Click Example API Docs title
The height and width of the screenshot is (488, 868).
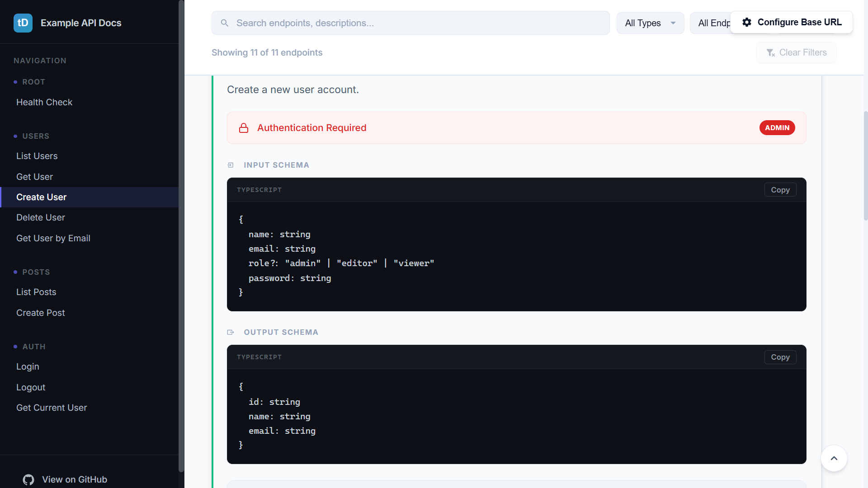tap(81, 23)
